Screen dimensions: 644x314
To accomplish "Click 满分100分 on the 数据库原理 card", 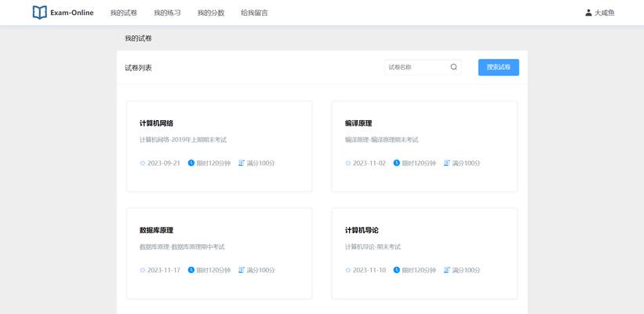I will coord(260,270).
